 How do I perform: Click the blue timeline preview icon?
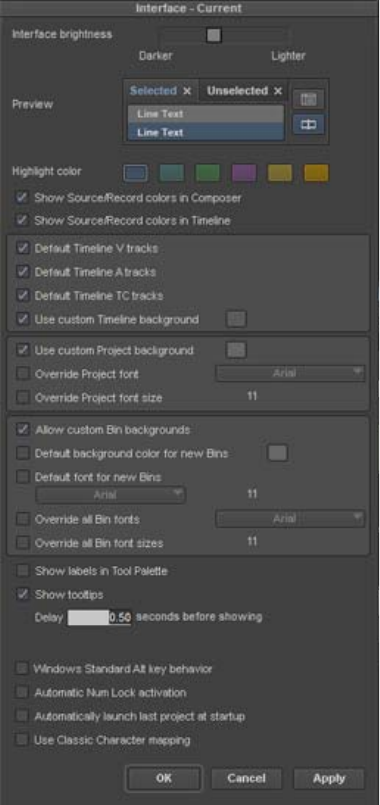308,125
